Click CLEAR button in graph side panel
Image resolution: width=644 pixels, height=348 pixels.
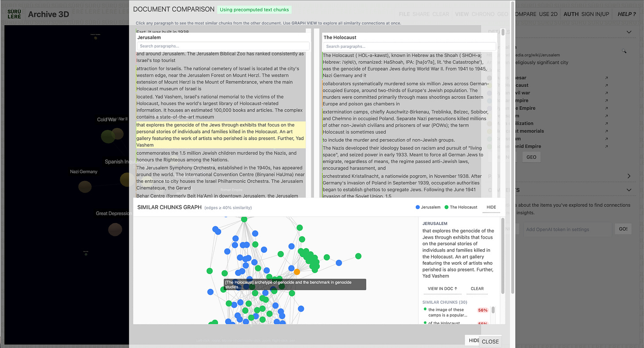coord(477,289)
